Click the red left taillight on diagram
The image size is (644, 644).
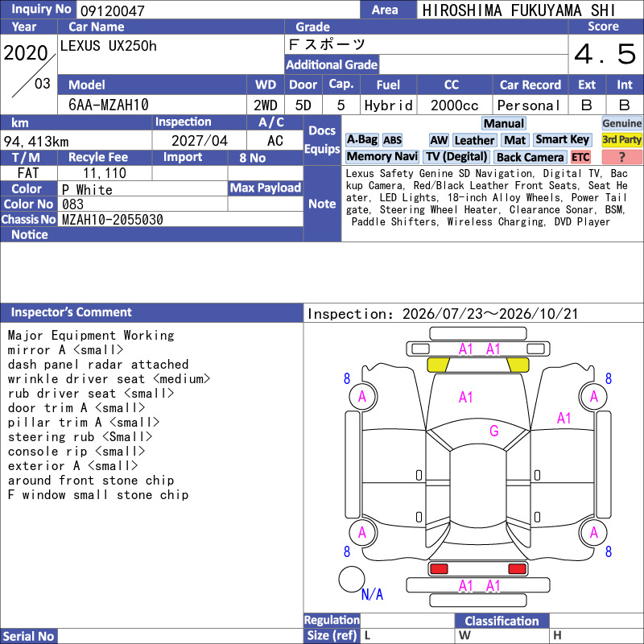point(438,569)
